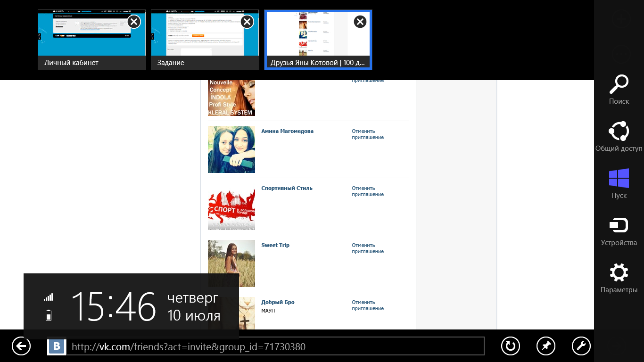The image size is (644, 362).
Task: Cancel invitation for Спортивный Стиль
Action: click(368, 191)
